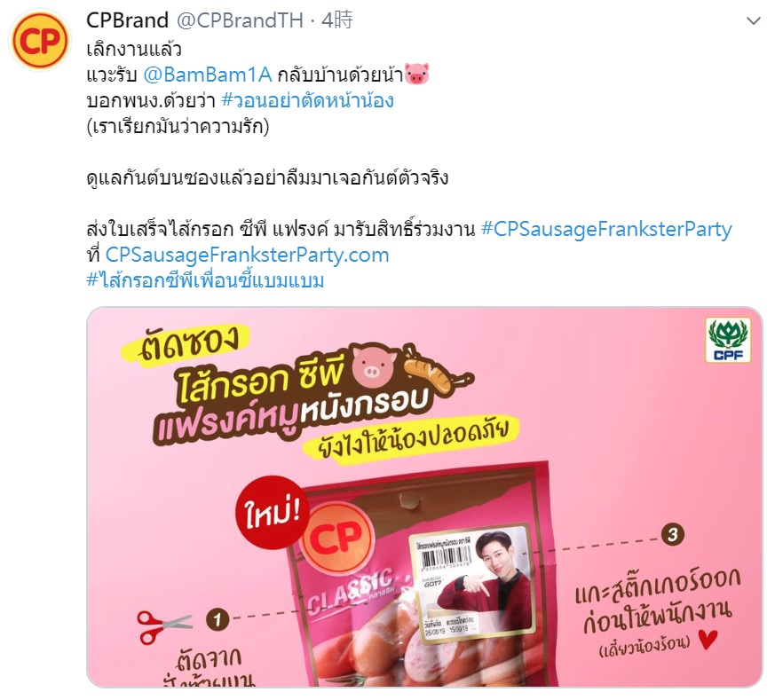Click the red scissors icon
The image size is (775, 700).
click(163, 626)
